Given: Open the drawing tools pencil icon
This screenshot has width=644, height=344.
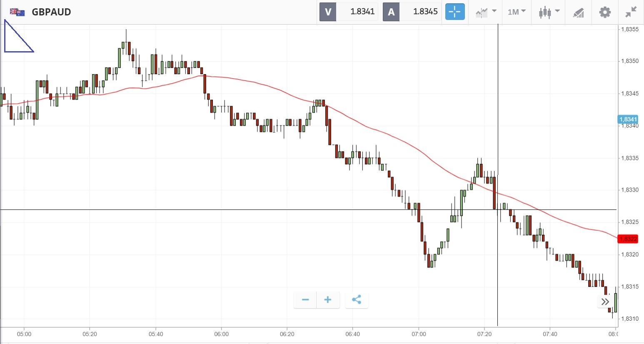Looking at the screenshot, I should 578,12.
